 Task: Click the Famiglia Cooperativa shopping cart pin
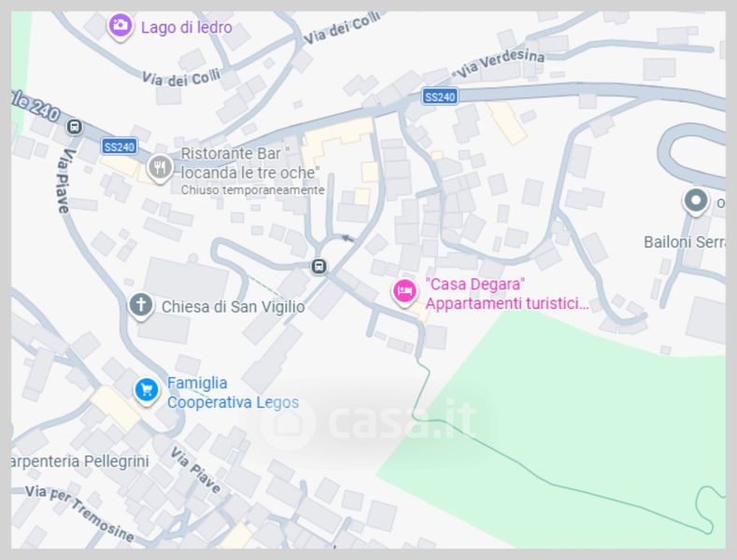click(x=146, y=391)
